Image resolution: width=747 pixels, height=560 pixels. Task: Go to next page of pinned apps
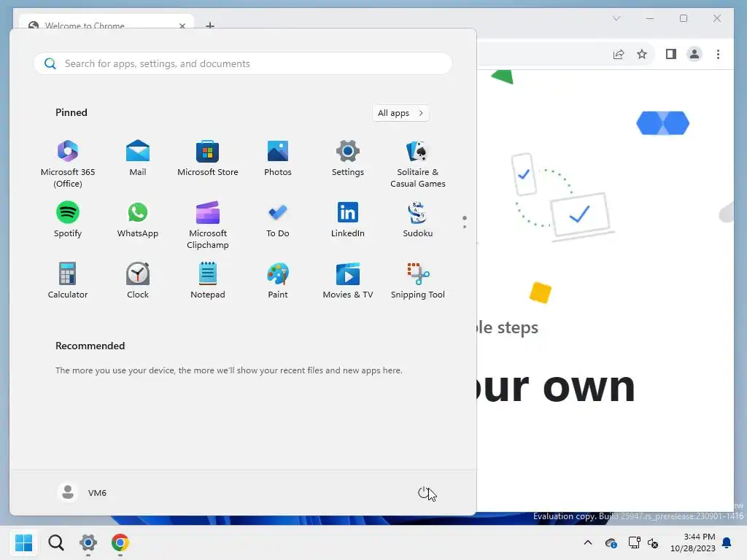pos(465,227)
